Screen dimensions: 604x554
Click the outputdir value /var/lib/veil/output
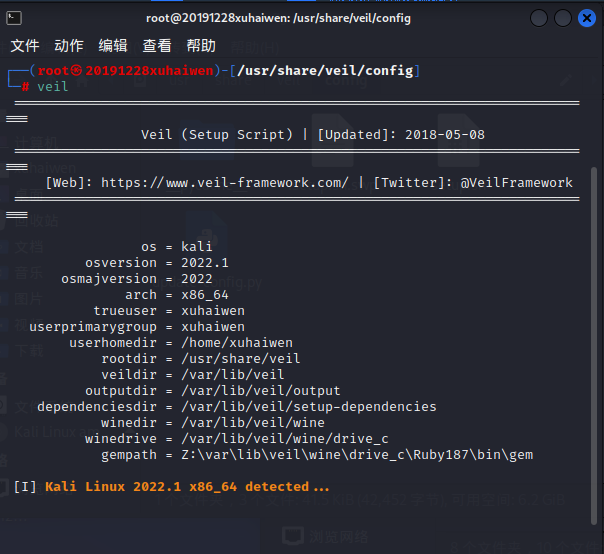point(261,391)
